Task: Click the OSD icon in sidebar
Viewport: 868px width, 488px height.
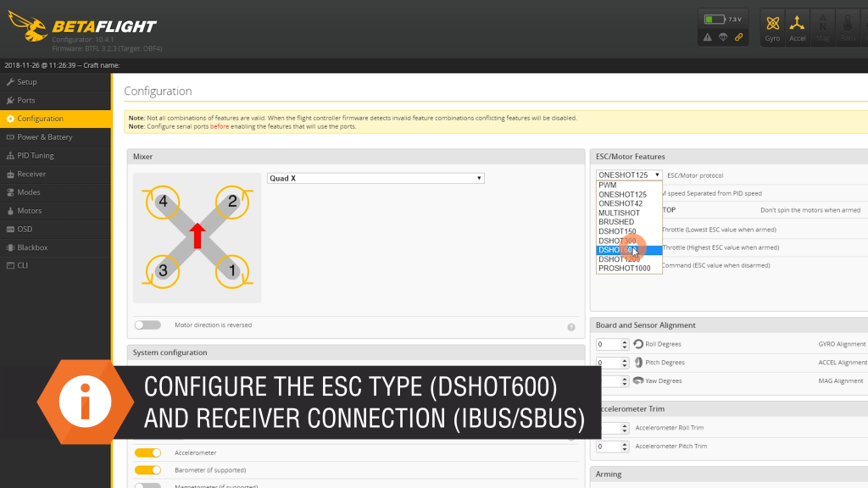Action: coord(10,229)
